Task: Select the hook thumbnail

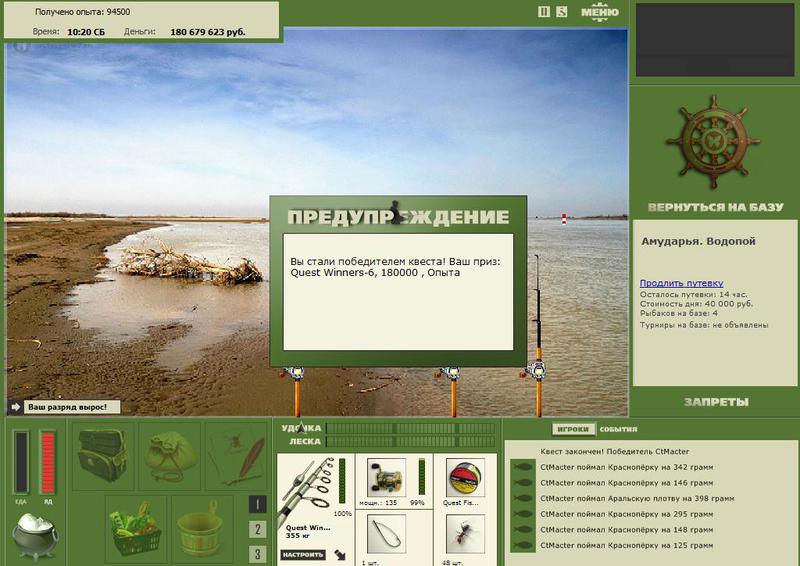Action: (386, 534)
